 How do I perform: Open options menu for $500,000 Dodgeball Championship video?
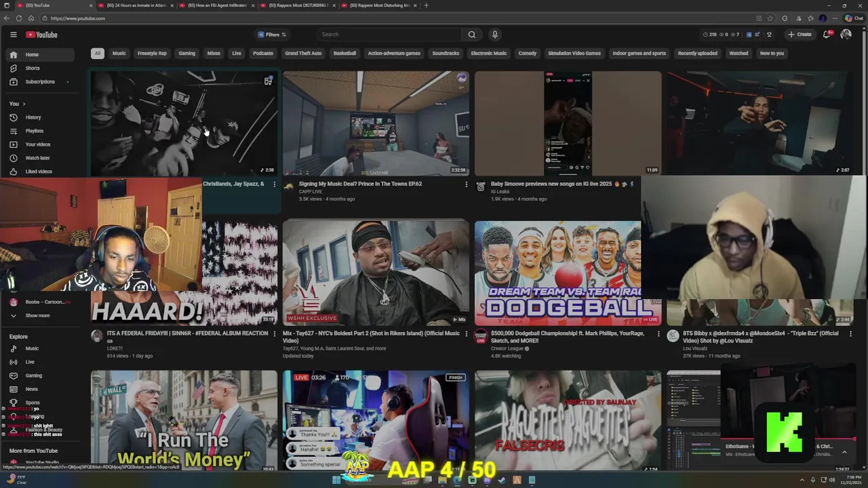click(x=658, y=333)
